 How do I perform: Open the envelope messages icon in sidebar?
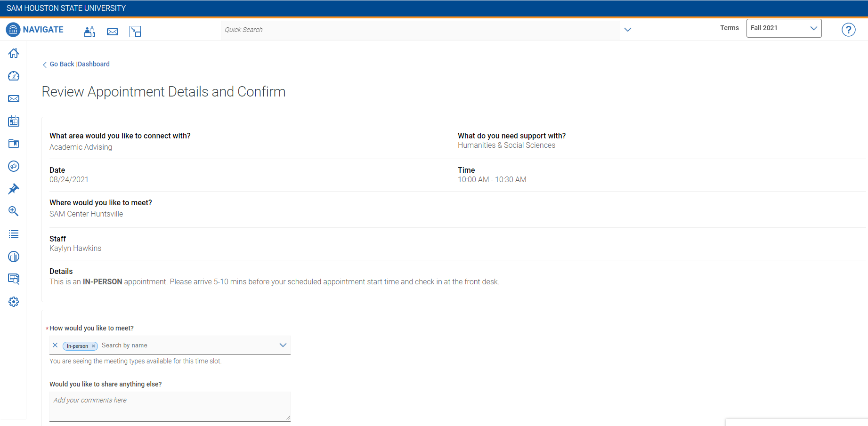point(14,98)
